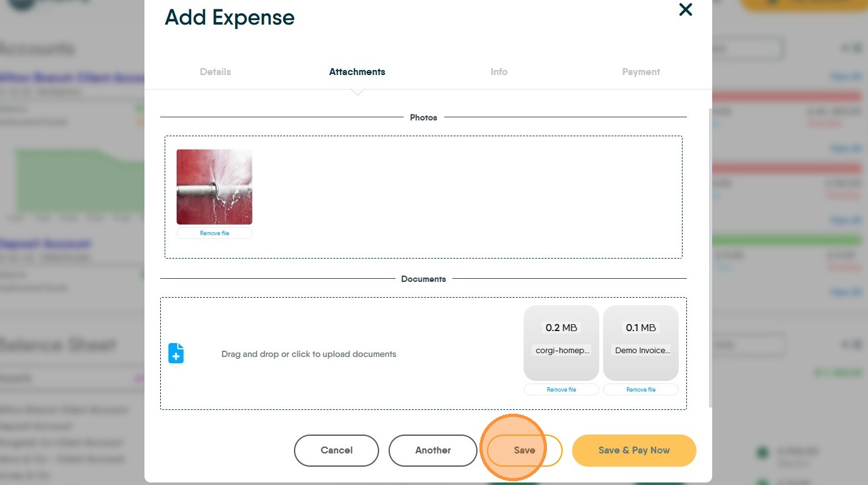This screenshot has height=485, width=868.
Task: Select the Attachments tab
Action: [357, 72]
